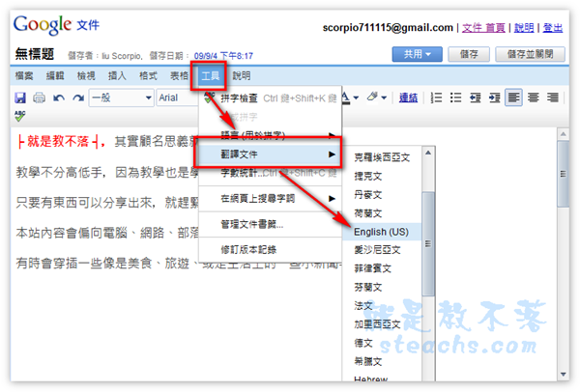Click the ABC spell check icon
The height and width of the screenshot is (392, 580).
(x=20, y=116)
